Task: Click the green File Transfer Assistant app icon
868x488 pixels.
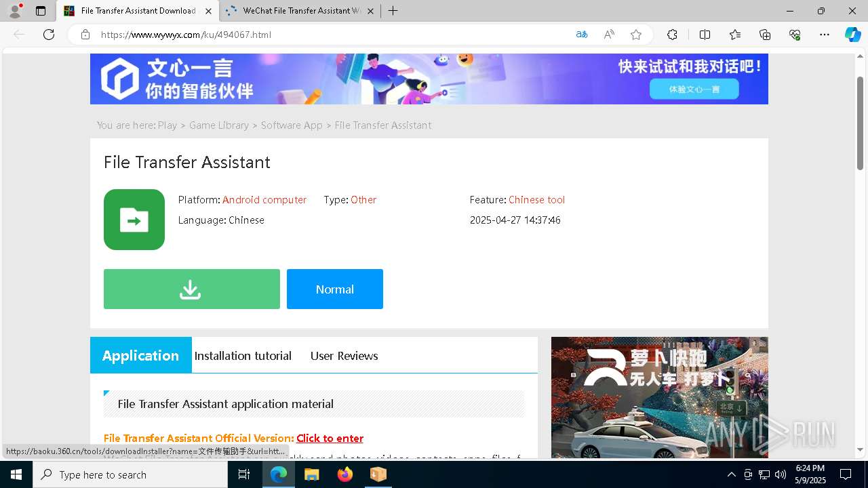Action: (x=134, y=220)
